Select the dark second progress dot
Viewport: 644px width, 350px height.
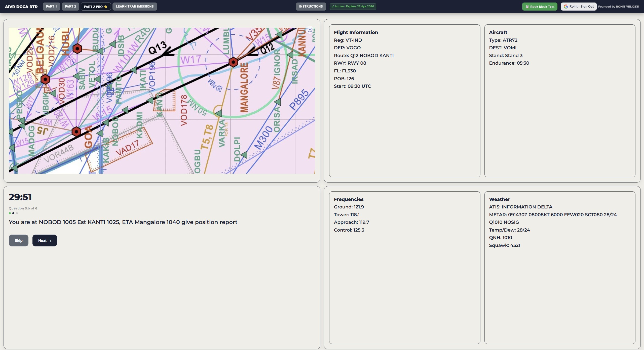pyautogui.click(x=13, y=213)
